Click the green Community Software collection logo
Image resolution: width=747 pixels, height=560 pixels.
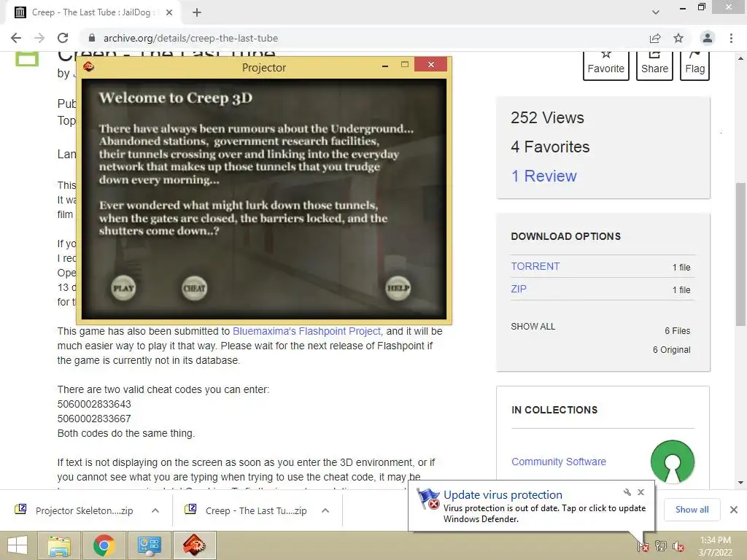[672, 461]
